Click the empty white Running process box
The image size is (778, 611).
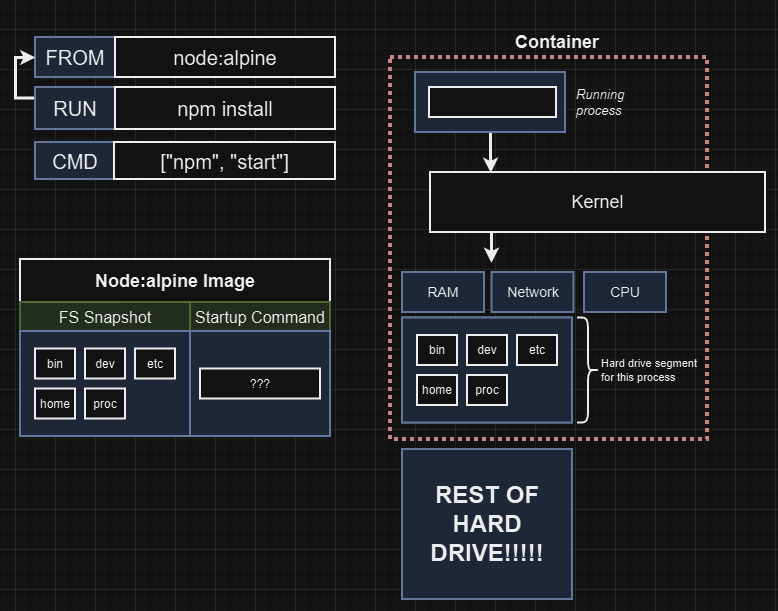tap(492, 102)
